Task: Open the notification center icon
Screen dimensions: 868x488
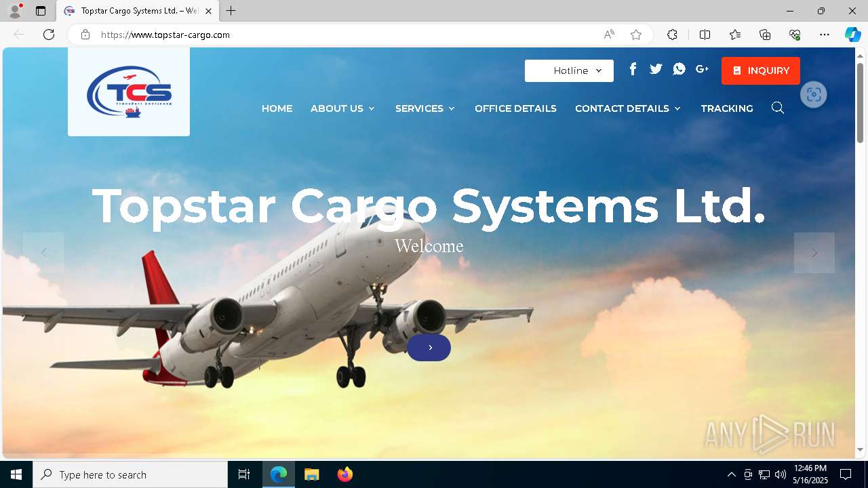Action: 846,474
